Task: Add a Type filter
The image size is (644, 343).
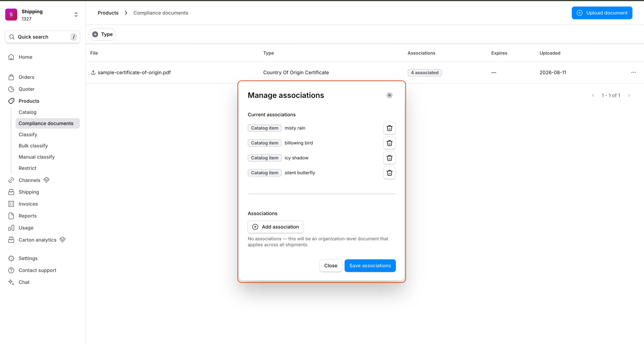Action: point(102,34)
